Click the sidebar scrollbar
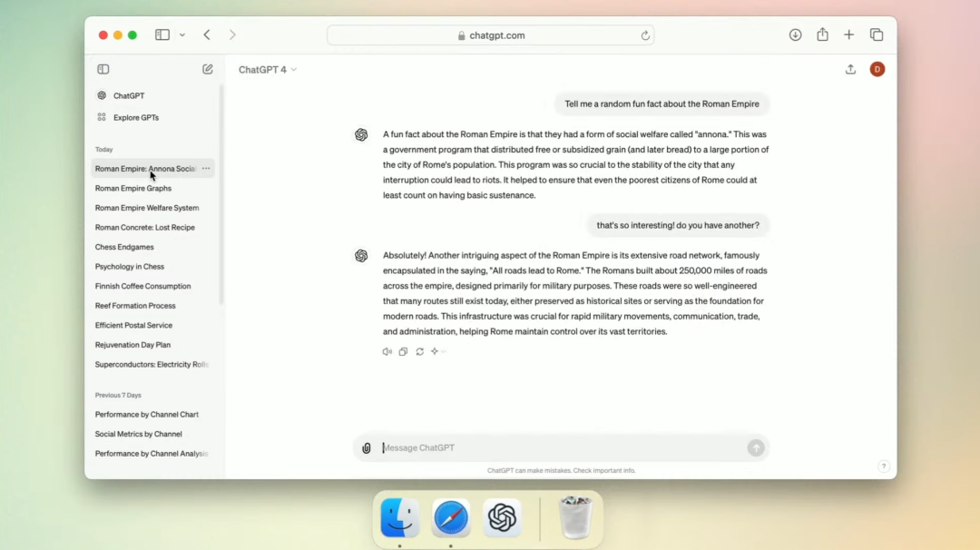 click(x=221, y=197)
